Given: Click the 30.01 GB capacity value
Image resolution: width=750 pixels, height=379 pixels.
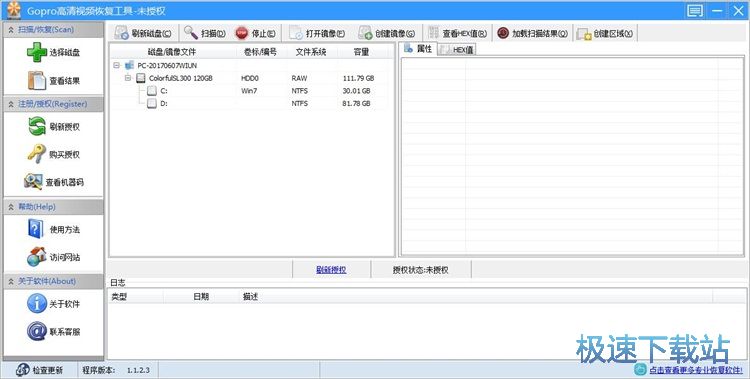Looking at the screenshot, I should (356, 91).
